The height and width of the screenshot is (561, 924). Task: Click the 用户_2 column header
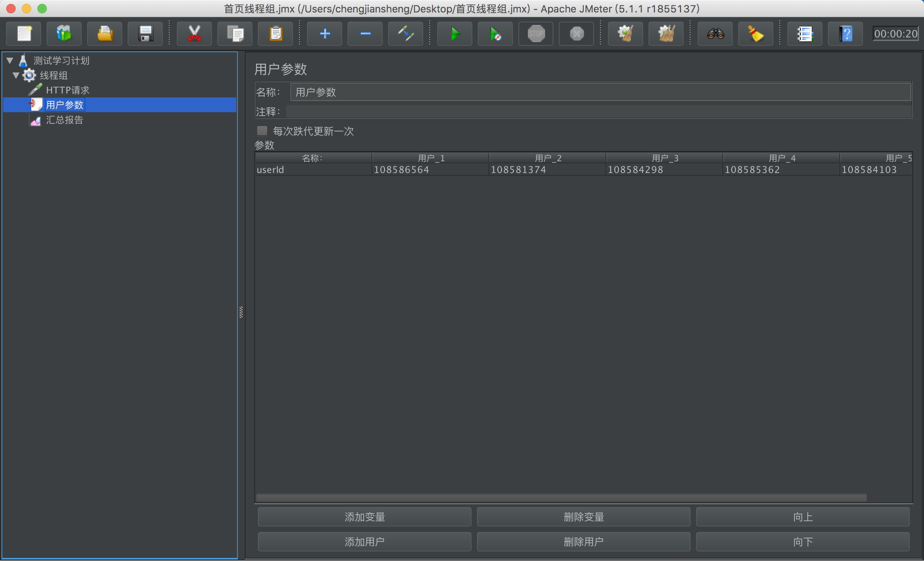pos(547,158)
